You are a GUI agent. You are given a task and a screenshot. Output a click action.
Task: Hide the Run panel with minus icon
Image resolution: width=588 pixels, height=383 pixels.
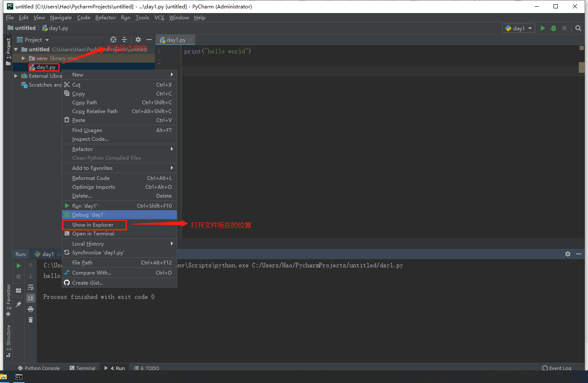[578, 254]
